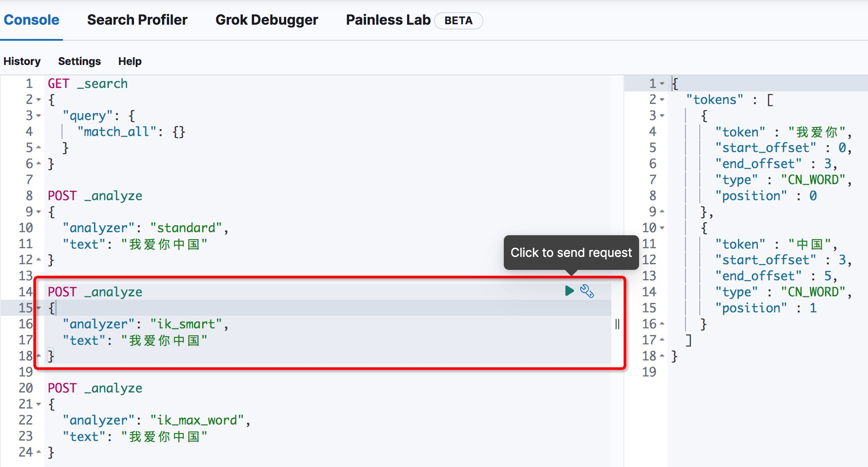The width and height of the screenshot is (868, 467).
Task: Toggle fold arrow at response line 17
Action: [x=662, y=340]
